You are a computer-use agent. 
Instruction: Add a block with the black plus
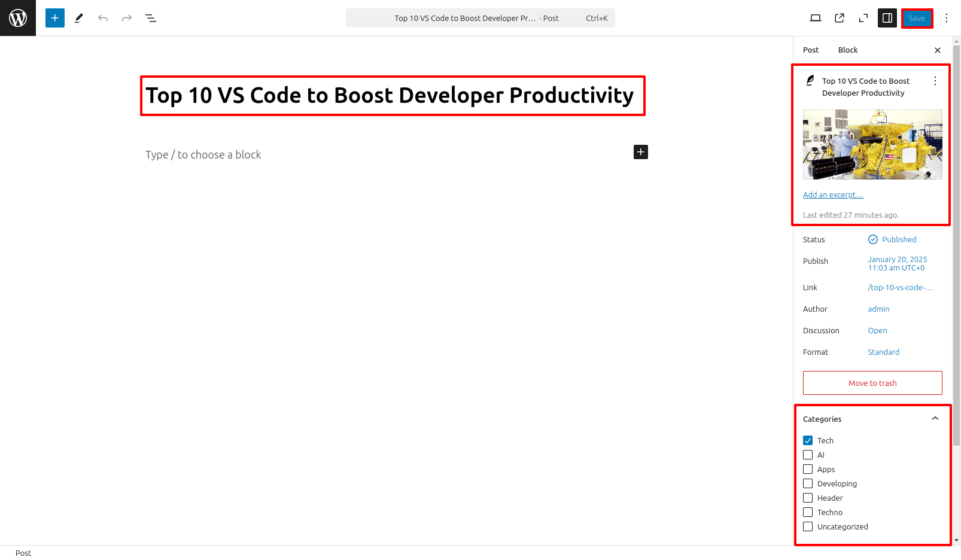641,152
